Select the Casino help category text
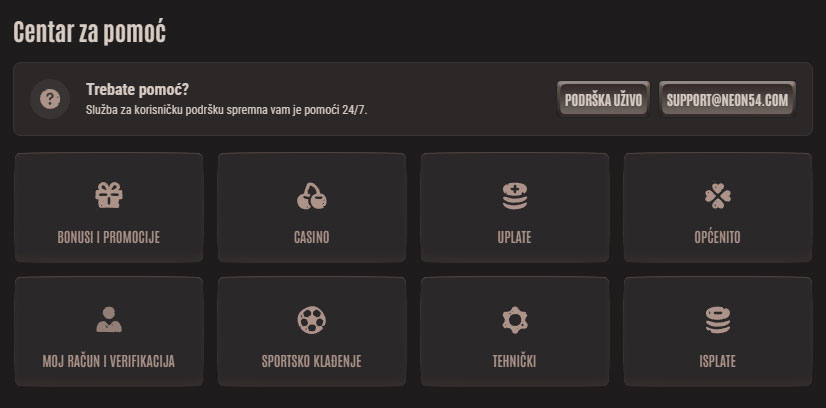 pos(311,237)
